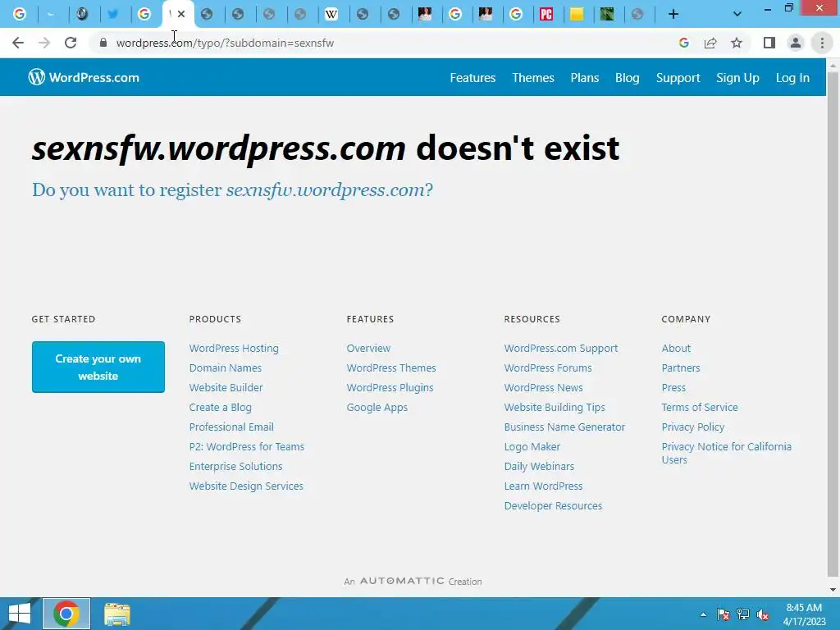Click the padlock site info icon

(x=103, y=43)
